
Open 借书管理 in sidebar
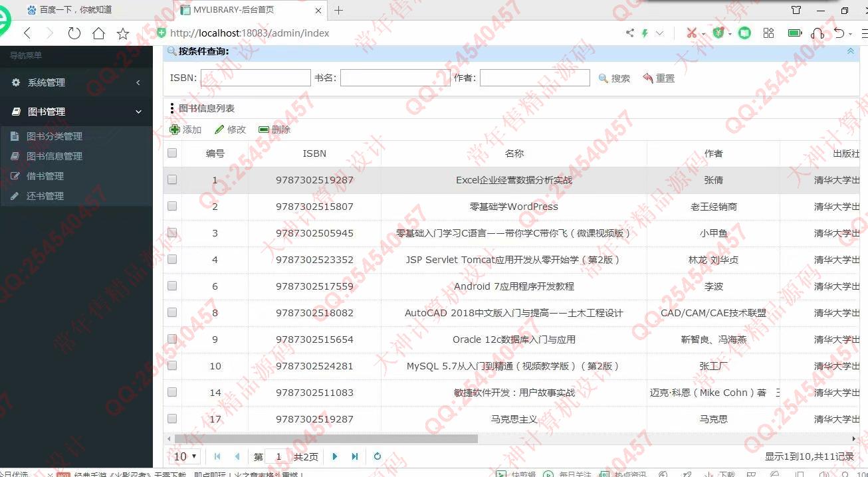45,176
